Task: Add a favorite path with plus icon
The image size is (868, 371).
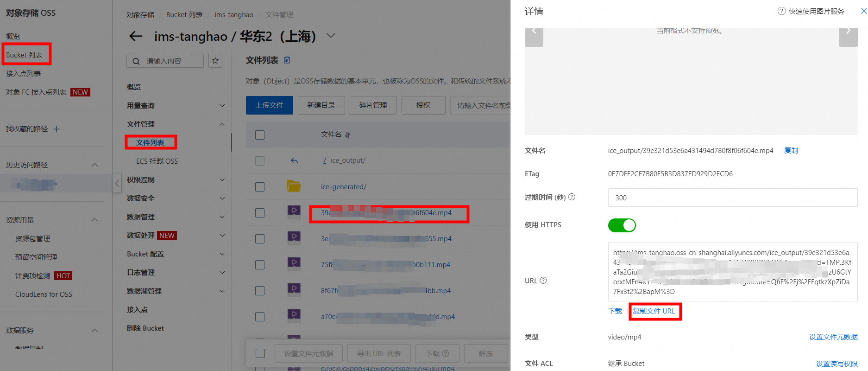Action: point(57,129)
